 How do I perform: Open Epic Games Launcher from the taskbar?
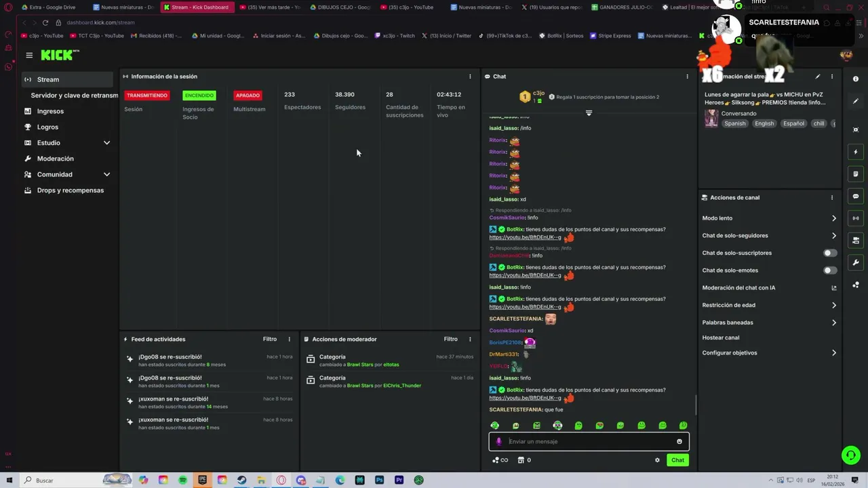tap(203, 480)
